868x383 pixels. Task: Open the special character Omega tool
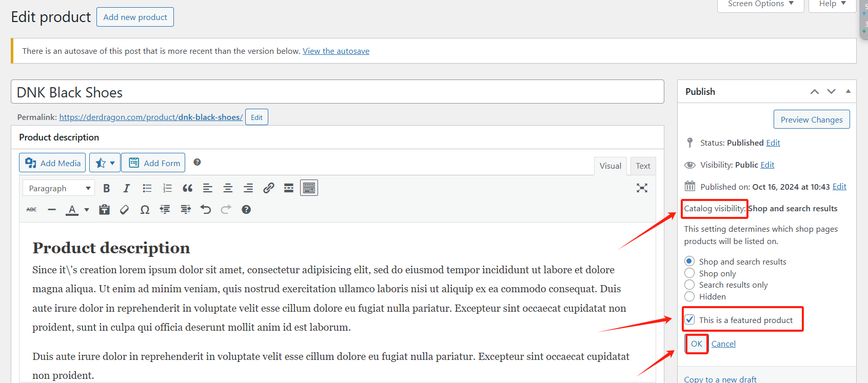(x=145, y=210)
